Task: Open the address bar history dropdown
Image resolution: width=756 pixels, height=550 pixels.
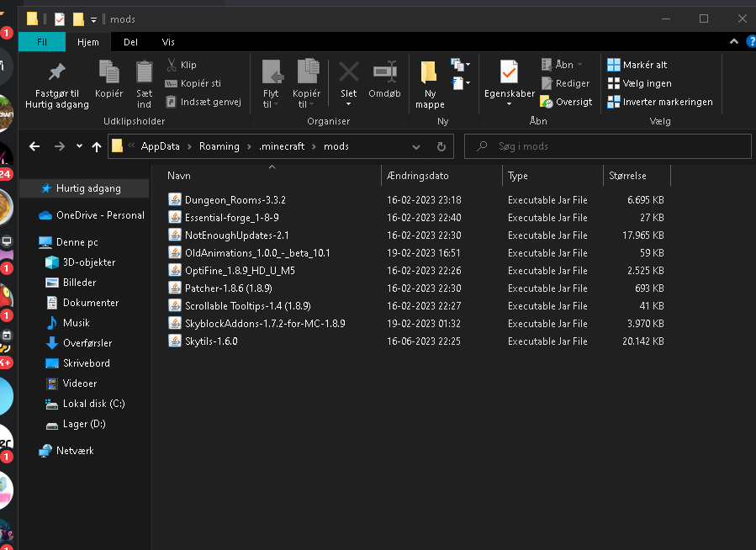Action: (x=416, y=146)
